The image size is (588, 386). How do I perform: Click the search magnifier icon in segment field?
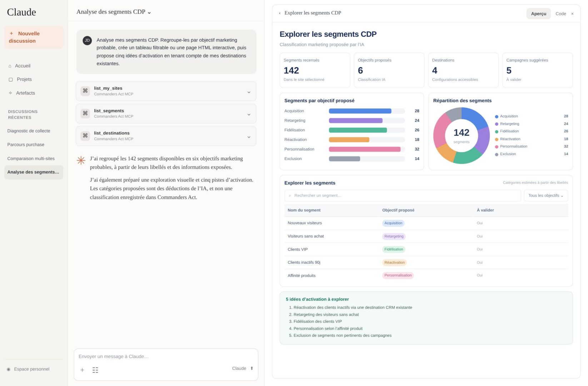290,196
